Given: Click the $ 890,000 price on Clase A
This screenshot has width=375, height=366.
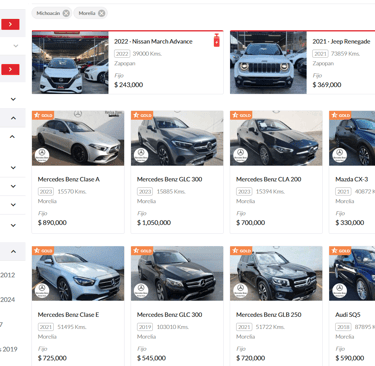Looking at the screenshot, I should (x=52, y=222).
